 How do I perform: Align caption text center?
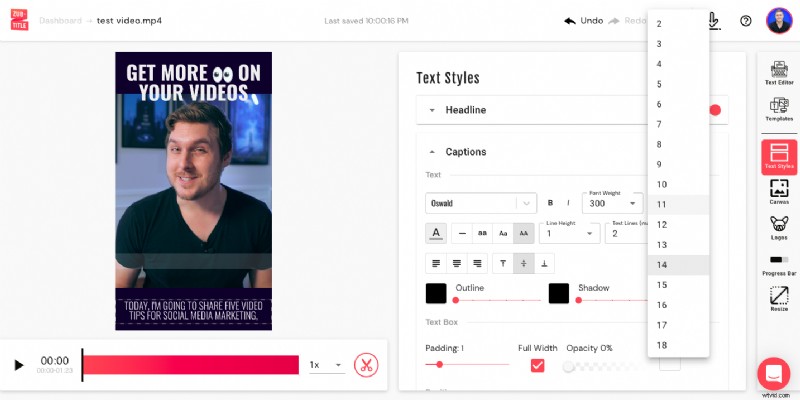pyautogui.click(x=457, y=263)
